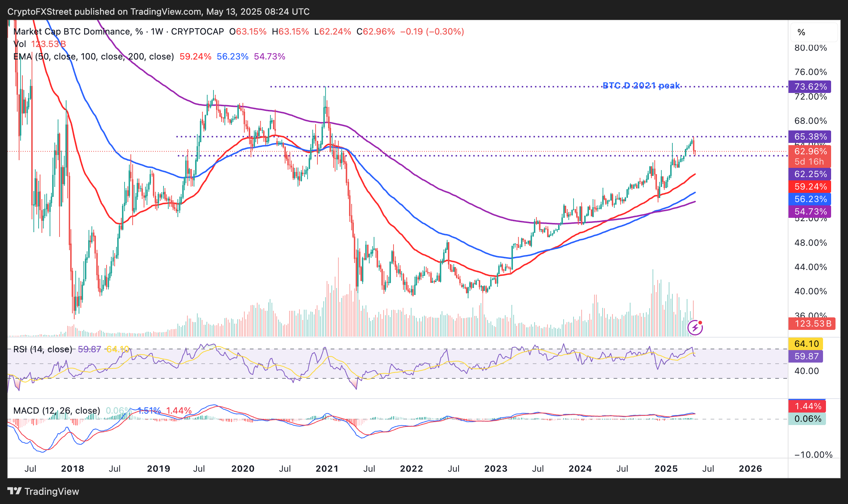Select the 73.62% price level tag
This screenshot has width=848, height=504.
coord(810,87)
